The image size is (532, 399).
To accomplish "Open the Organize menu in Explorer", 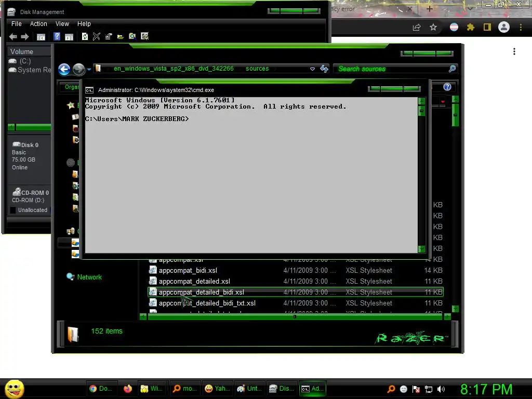I will pos(70,87).
